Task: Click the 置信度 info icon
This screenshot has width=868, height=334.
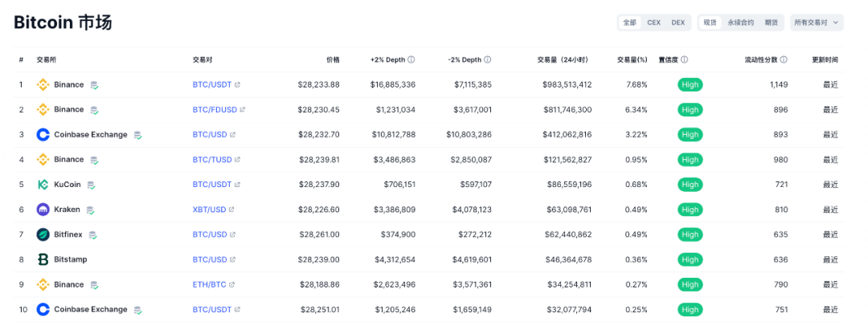Action: click(685, 59)
